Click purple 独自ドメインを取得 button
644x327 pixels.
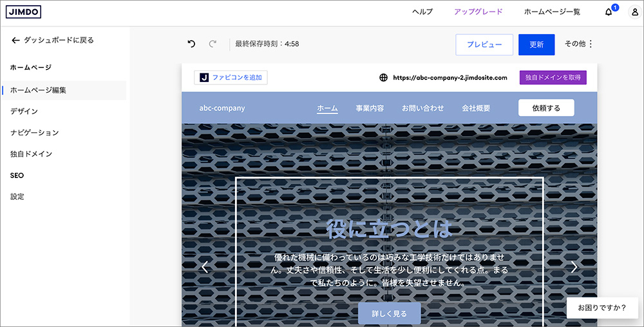553,77
